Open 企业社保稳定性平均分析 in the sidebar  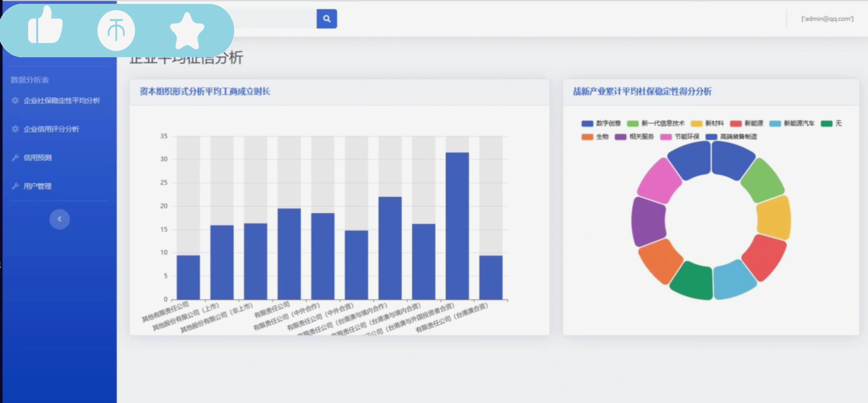tap(62, 100)
